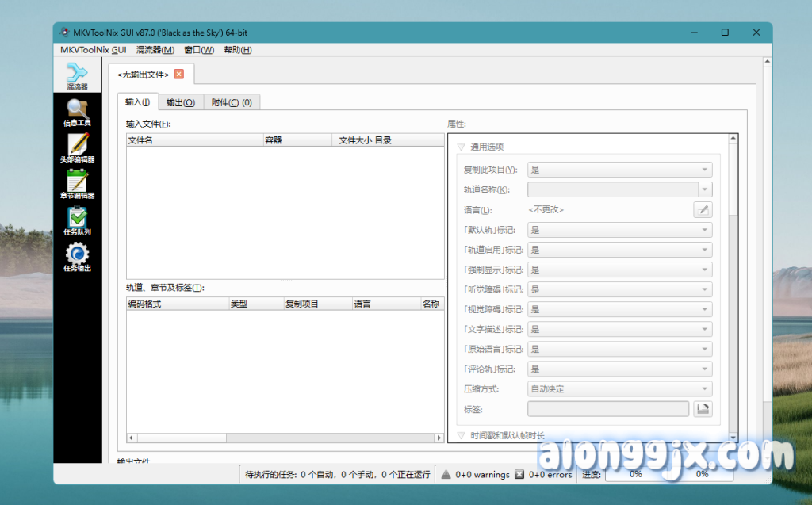Open the 混流器 menu in menu bar
The image size is (812, 505).
155,50
